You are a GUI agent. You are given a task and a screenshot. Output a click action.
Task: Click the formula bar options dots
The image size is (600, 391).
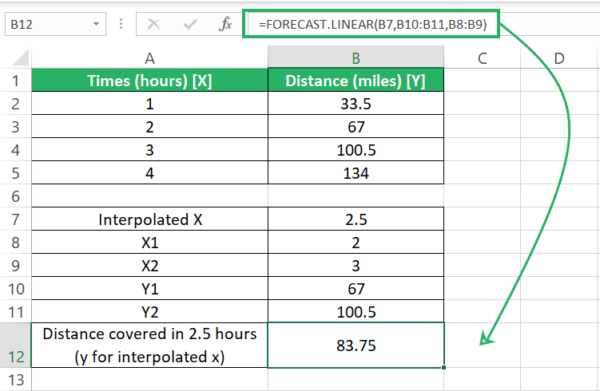121,24
